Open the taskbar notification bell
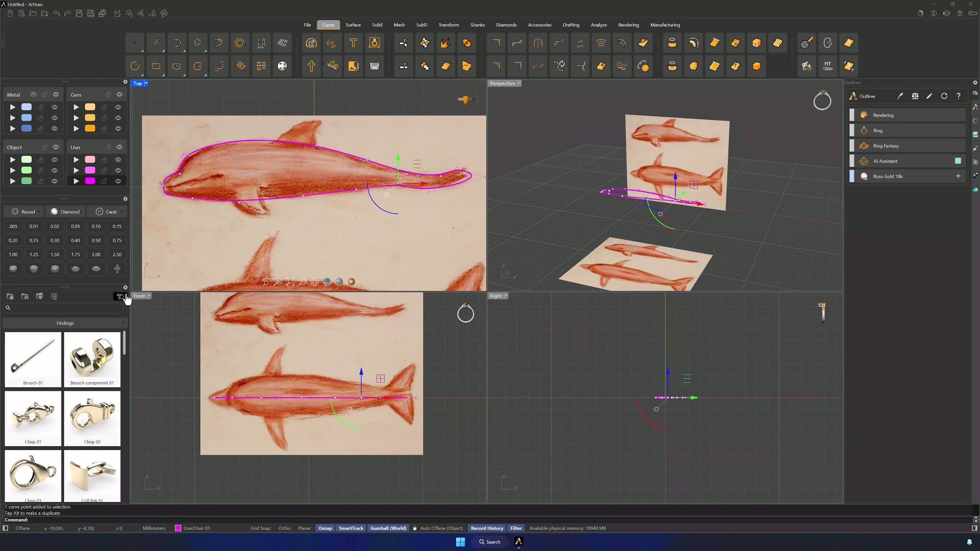The width and height of the screenshot is (980, 551). [969, 542]
